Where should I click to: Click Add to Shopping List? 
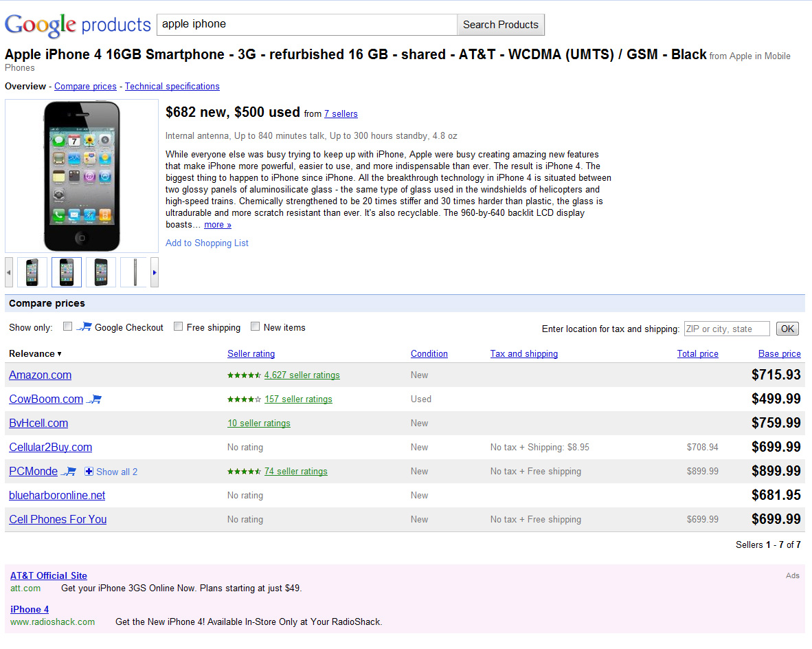coord(207,243)
